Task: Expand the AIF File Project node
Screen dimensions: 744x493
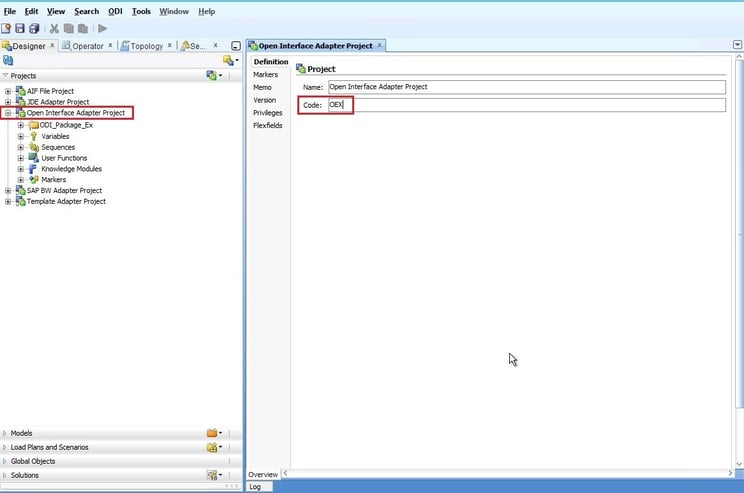Action: (8, 91)
